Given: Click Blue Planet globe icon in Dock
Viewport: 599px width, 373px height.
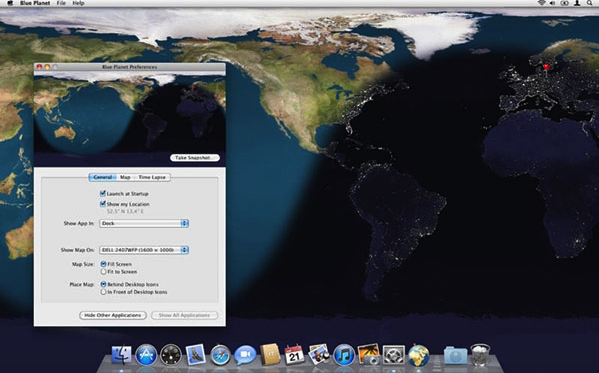Looking at the screenshot, I should [418, 355].
